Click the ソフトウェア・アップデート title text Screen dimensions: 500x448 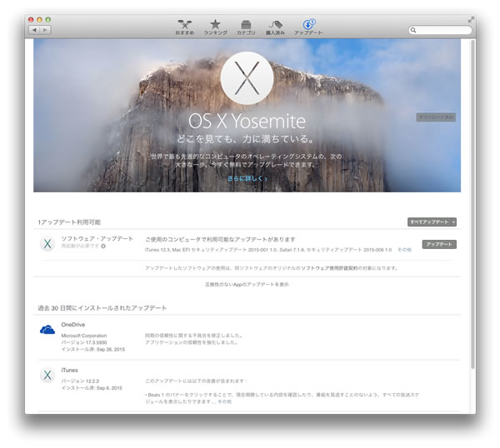pyautogui.click(x=97, y=239)
